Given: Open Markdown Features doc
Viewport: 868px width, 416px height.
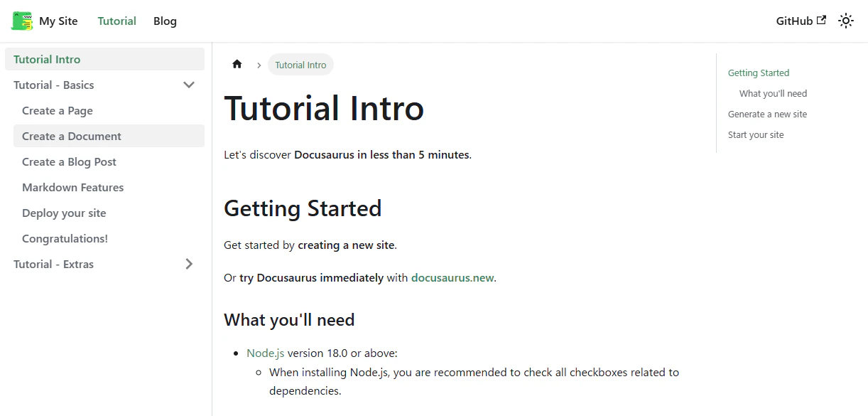Looking at the screenshot, I should coord(109,187).
